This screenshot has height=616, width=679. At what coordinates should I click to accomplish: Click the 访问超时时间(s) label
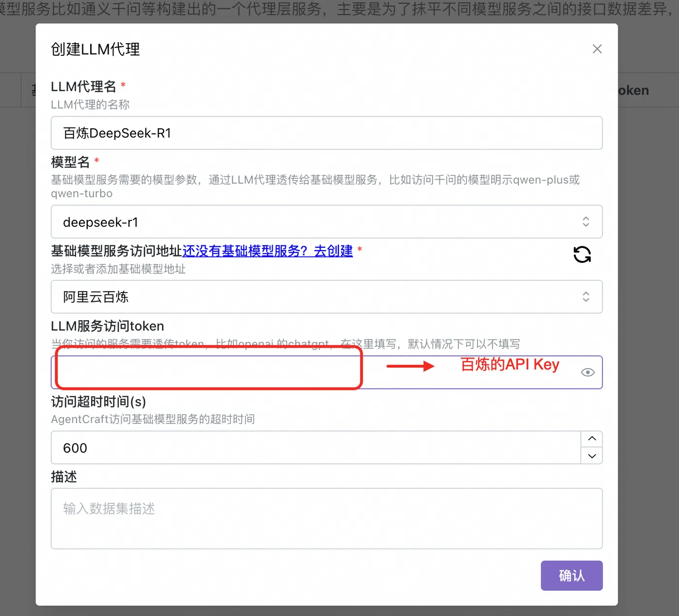pyautogui.click(x=98, y=402)
